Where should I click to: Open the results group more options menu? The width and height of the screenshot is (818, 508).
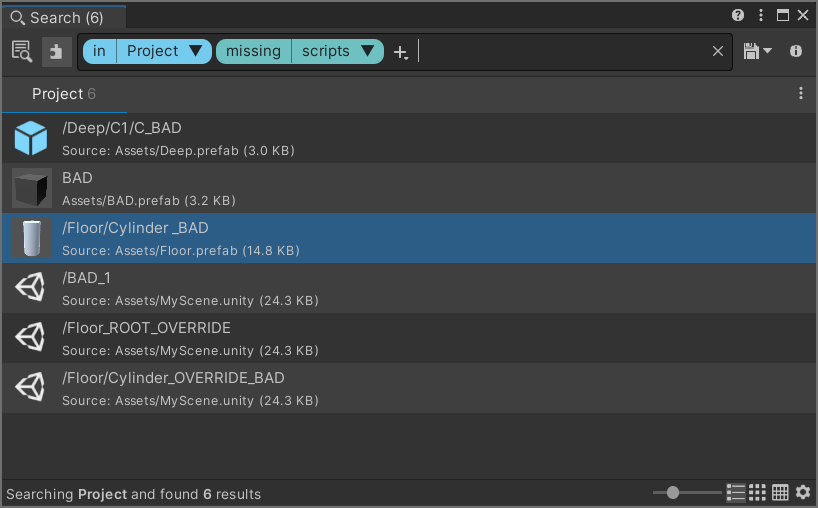(x=801, y=93)
